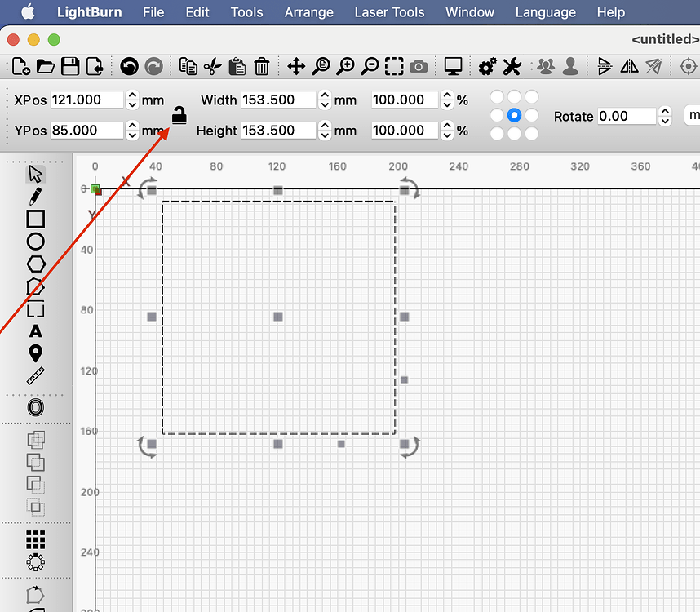Select the Draw Lines pencil tool
Viewport: 700px width, 612px height.
coord(34,196)
